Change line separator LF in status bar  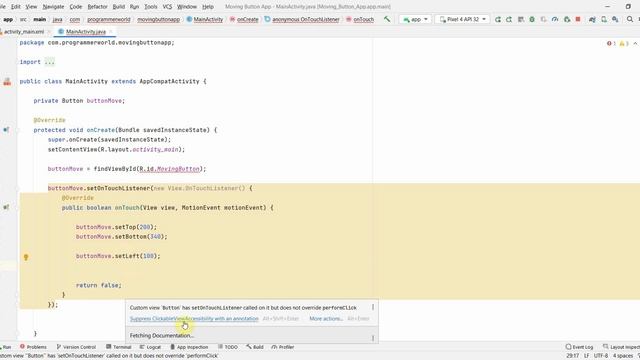coord(587,356)
